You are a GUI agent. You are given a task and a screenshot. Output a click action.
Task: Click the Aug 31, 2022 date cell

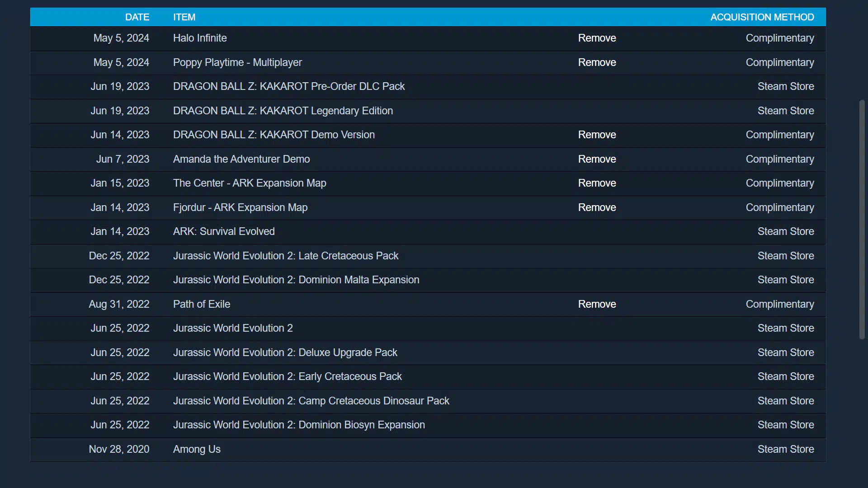tap(119, 304)
